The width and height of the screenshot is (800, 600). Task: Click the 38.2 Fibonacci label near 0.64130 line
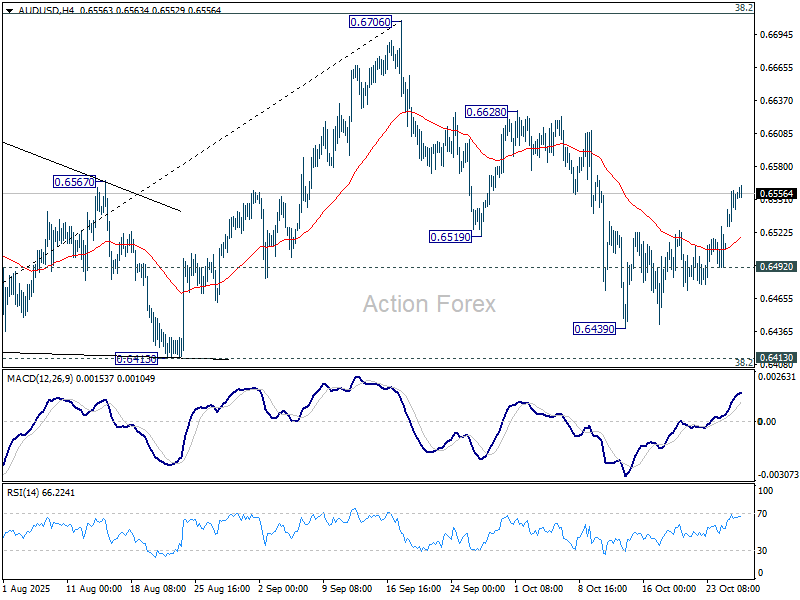tap(743, 363)
